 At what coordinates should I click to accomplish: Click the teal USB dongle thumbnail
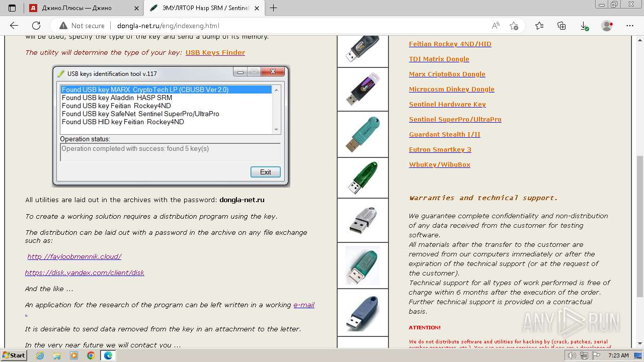363,134
